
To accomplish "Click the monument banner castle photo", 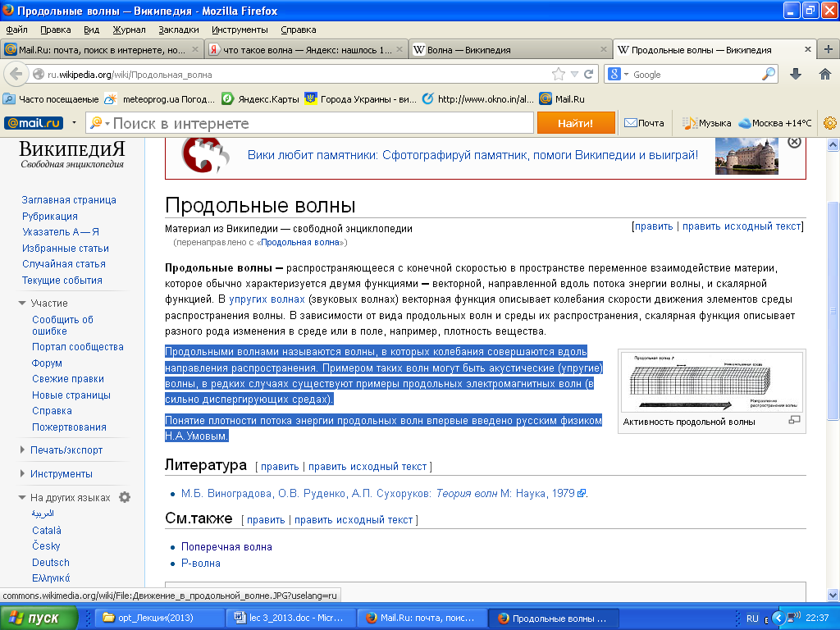I will pos(746,156).
